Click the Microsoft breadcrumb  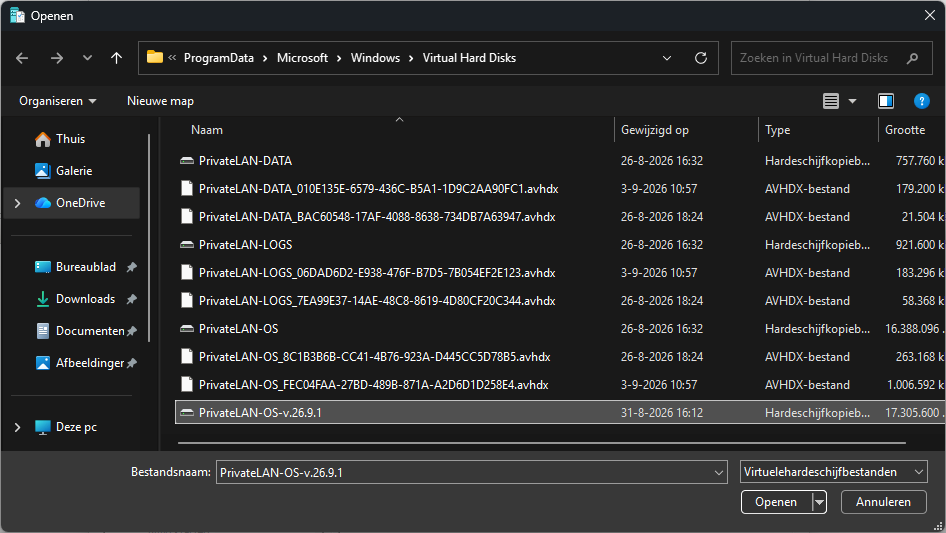point(302,58)
